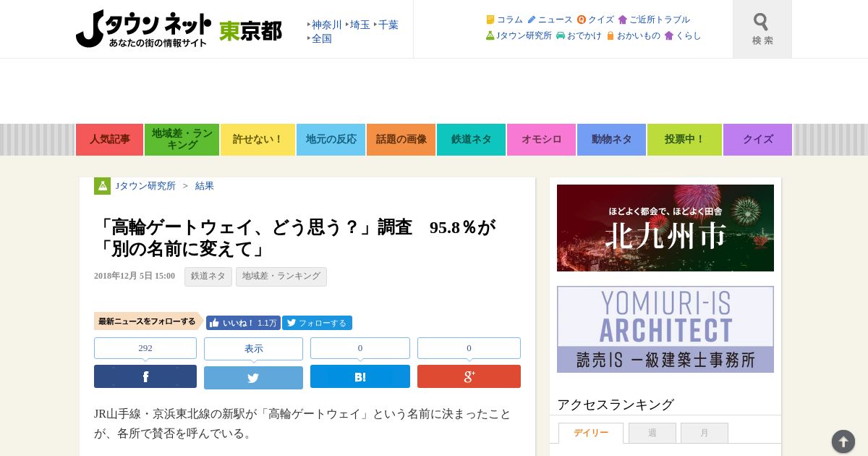The width and height of the screenshot is (868, 456).
Task: Open the 鉄道ネタ navigation tab
Action: pyautogui.click(x=471, y=140)
